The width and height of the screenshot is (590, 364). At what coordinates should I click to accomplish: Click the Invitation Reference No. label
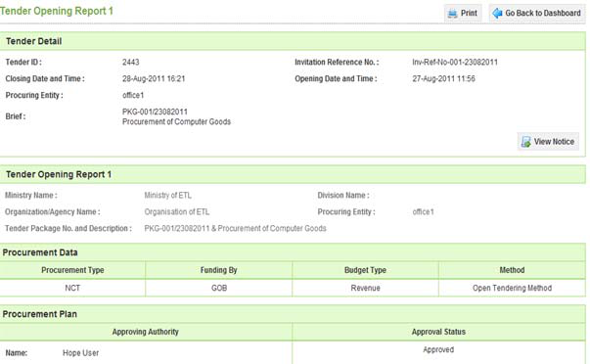(x=337, y=62)
